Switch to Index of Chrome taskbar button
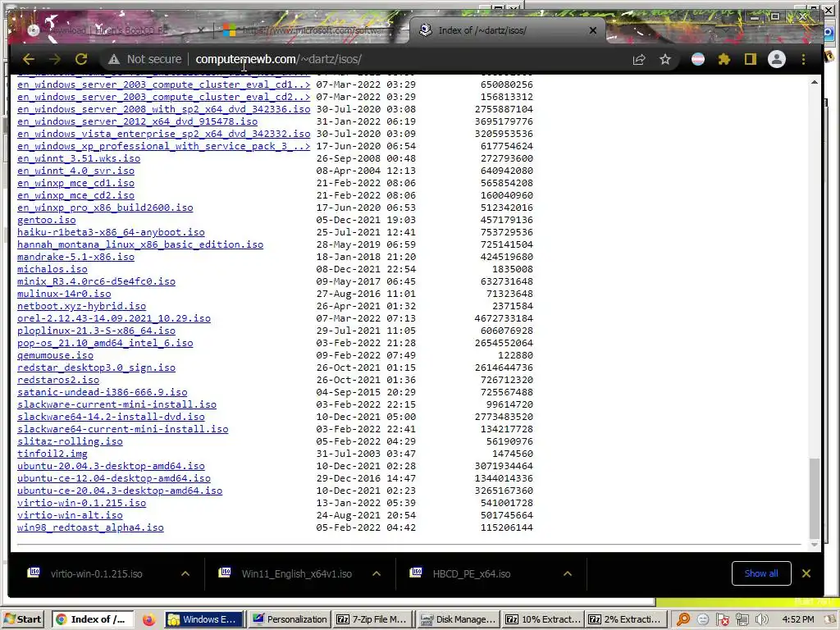840x630 pixels. tap(92, 619)
